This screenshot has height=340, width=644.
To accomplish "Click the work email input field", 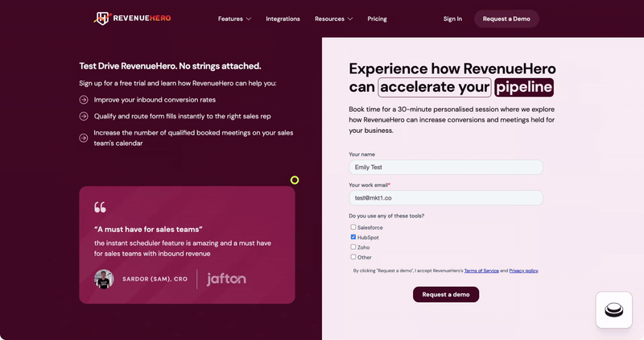I will click(446, 197).
